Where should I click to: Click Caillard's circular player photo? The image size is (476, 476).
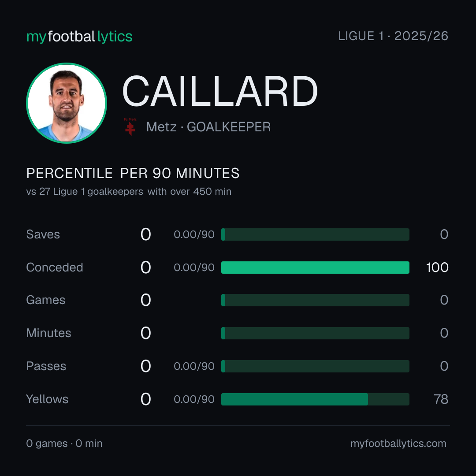point(67,103)
